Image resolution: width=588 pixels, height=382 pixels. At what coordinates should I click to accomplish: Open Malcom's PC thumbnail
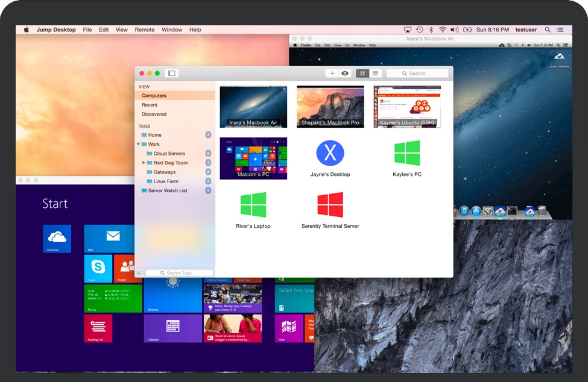pyautogui.click(x=253, y=158)
